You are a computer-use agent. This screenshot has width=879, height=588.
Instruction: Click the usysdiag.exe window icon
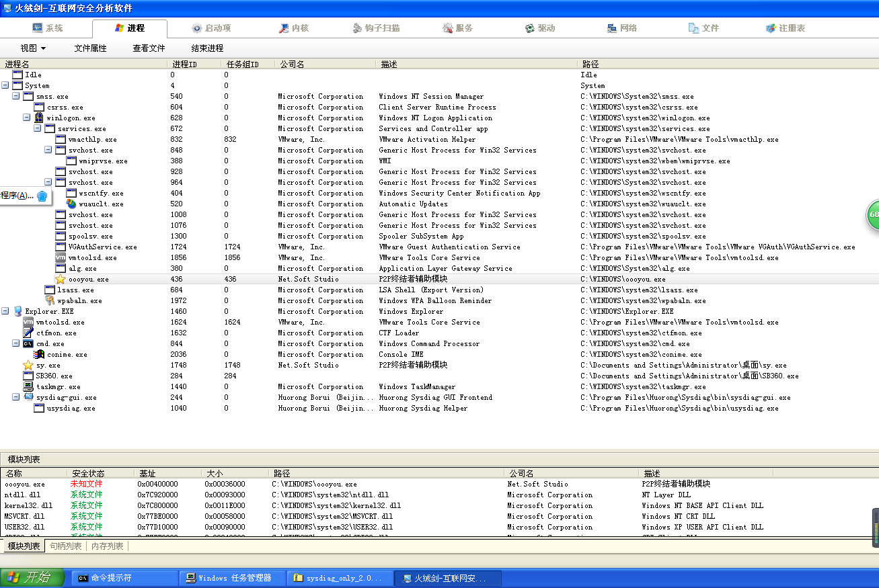(39, 408)
